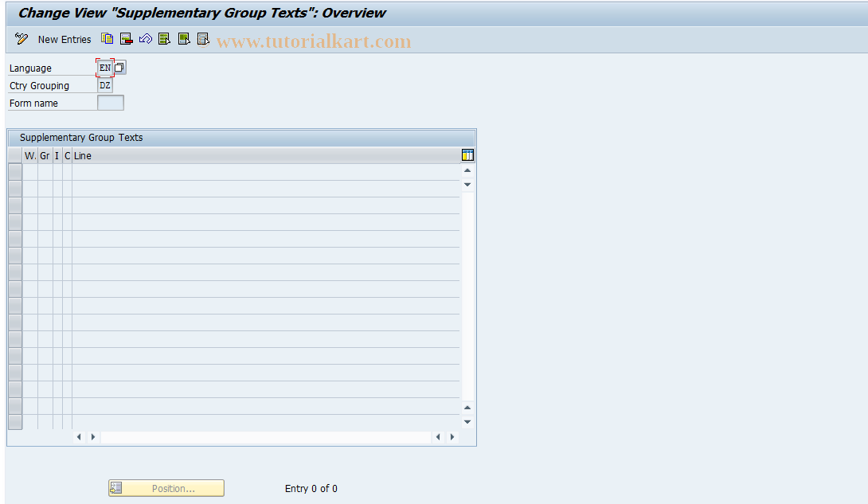Click the Display/Change toggle pencil icon
The height and width of the screenshot is (504, 868).
point(22,39)
